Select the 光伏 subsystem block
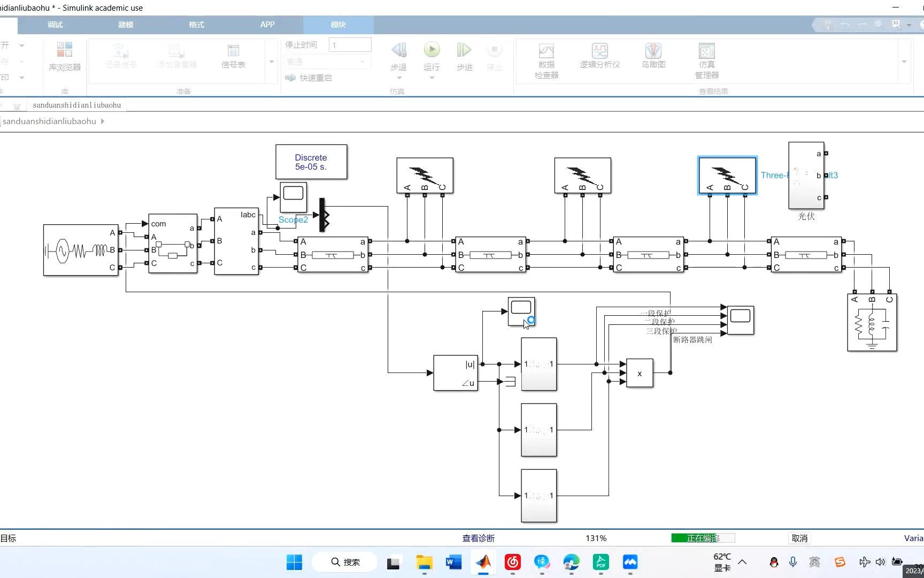 (806, 176)
